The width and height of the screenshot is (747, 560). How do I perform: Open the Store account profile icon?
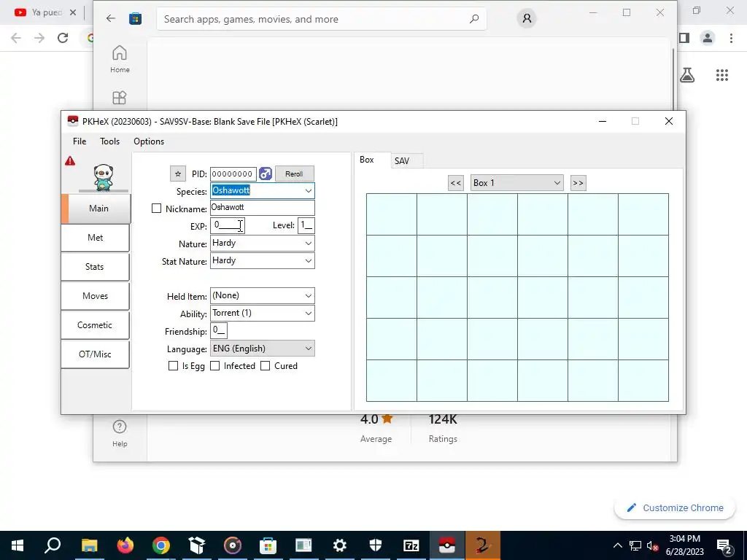(x=527, y=18)
